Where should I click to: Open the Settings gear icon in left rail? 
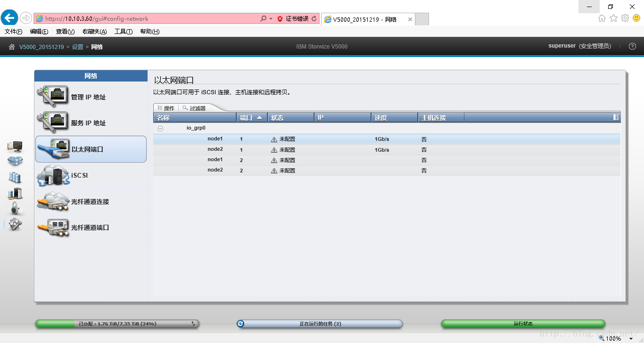[15, 225]
